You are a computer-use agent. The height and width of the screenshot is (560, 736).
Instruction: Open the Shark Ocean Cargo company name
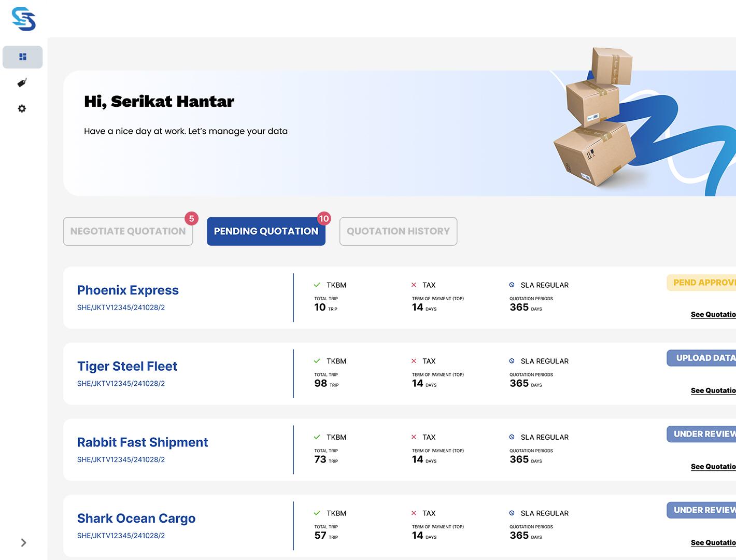[x=136, y=519]
